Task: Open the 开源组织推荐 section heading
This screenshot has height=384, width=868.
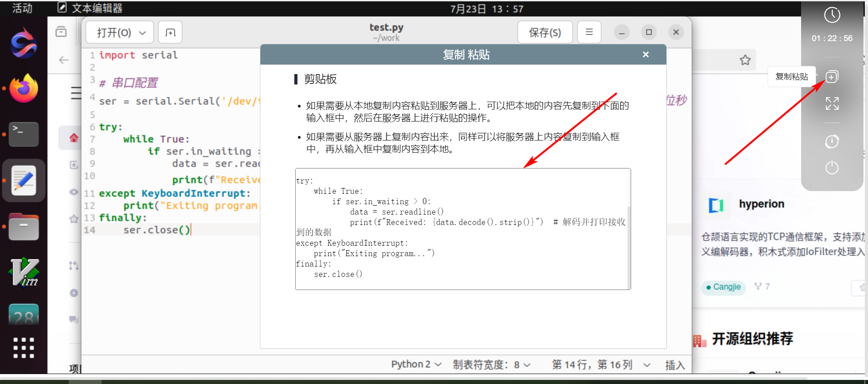Action: tap(752, 338)
